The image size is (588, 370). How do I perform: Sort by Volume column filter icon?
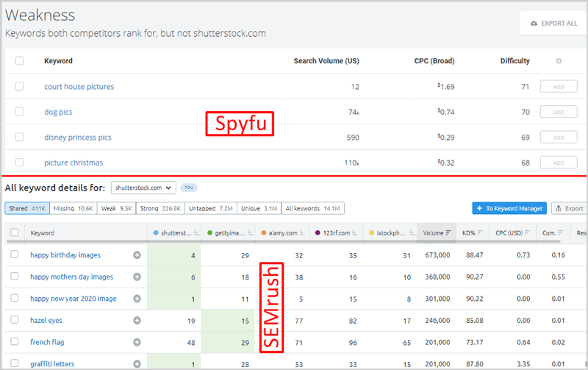(448, 233)
